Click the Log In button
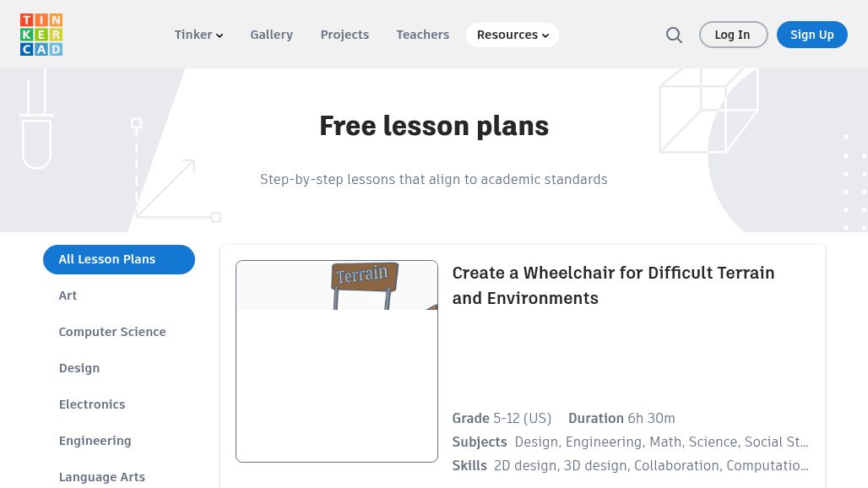Image resolution: width=868 pixels, height=488 pixels. (x=733, y=35)
